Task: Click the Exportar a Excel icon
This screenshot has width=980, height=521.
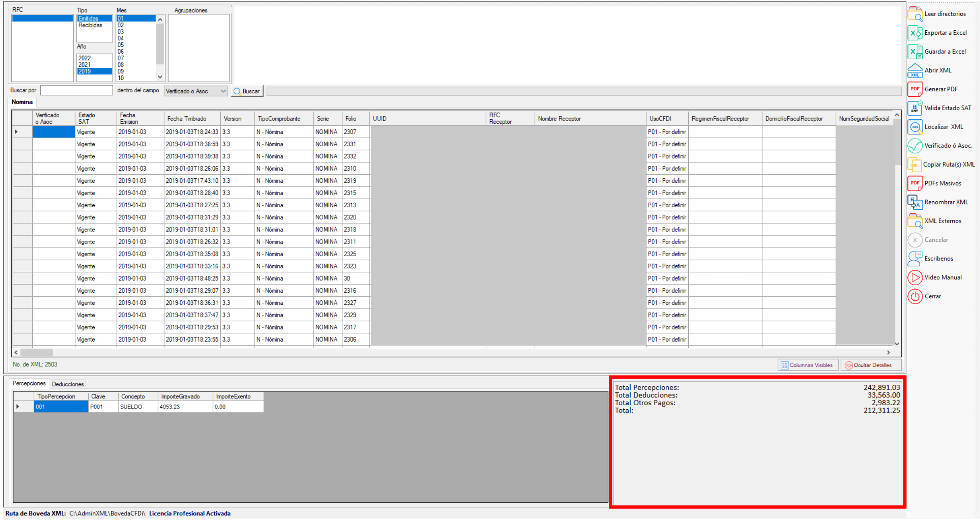Action: (x=915, y=33)
